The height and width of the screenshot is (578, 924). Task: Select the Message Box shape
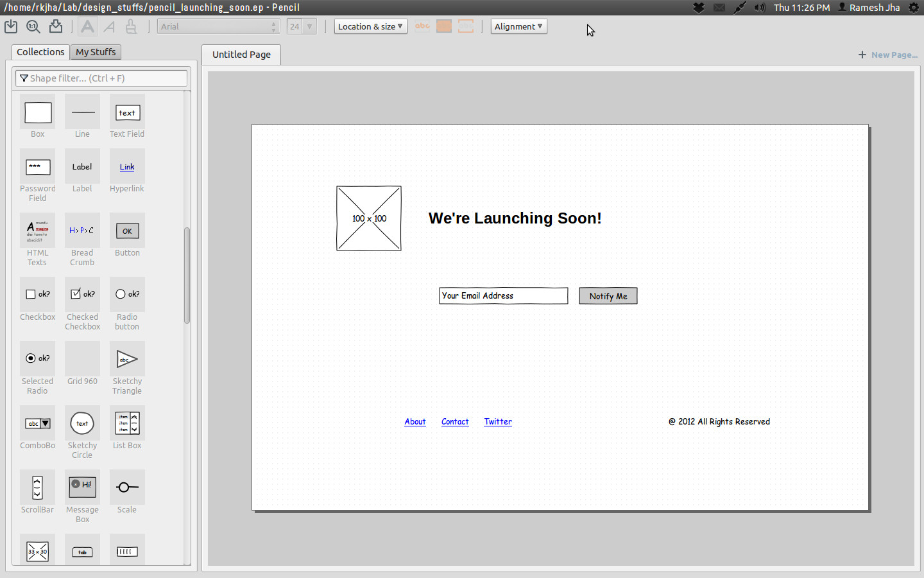click(82, 487)
